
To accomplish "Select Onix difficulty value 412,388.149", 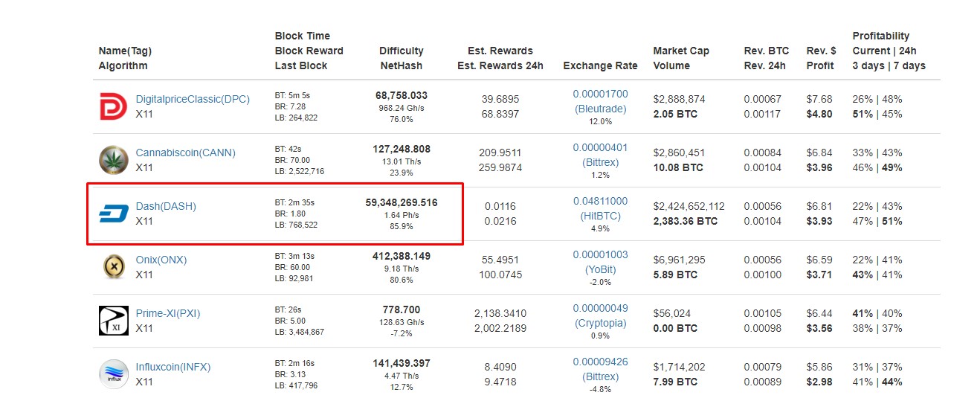I will 402,256.
